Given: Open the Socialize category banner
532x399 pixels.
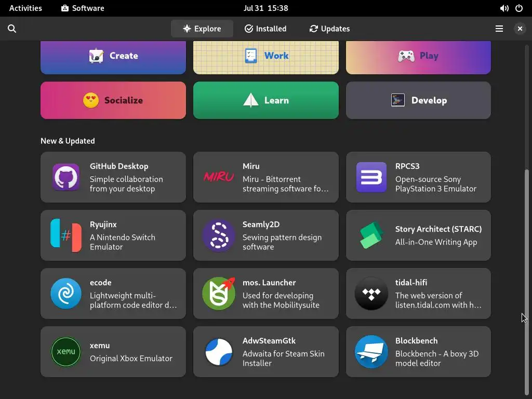Looking at the screenshot, I should pyautogui.click(x=113, y=100).
